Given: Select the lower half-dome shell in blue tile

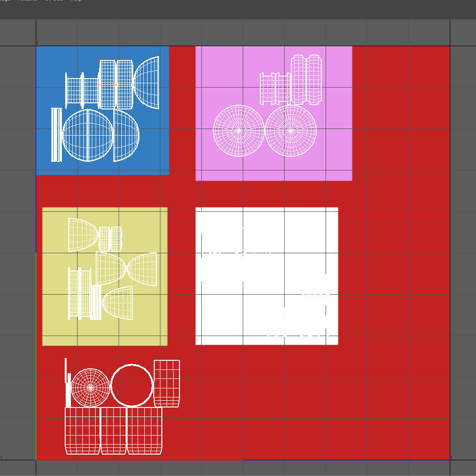Looking at the screenshot, I should 126,135.
